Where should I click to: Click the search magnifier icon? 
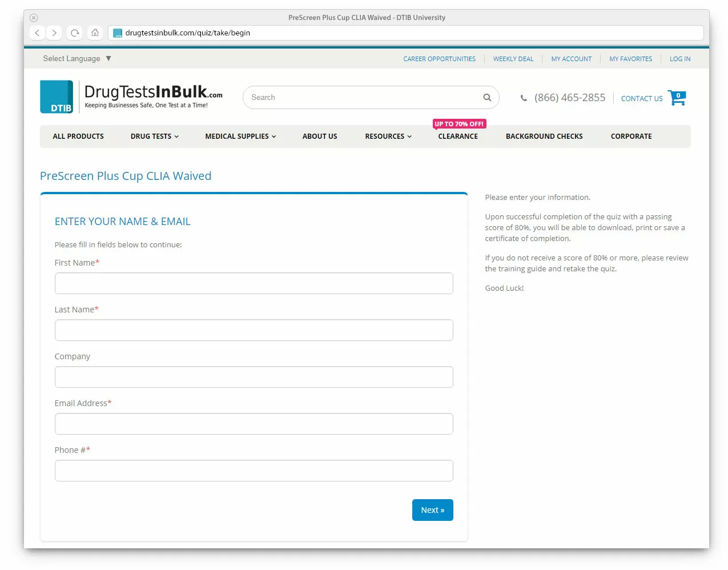[x=487, y=98]
